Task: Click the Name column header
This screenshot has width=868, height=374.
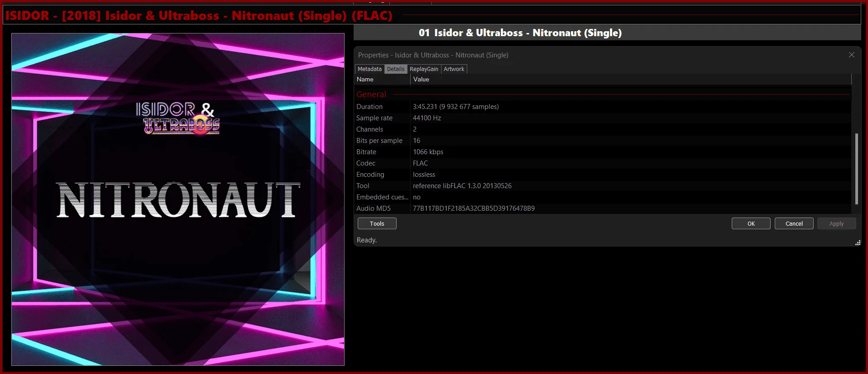Action: (x=382, y=79)
